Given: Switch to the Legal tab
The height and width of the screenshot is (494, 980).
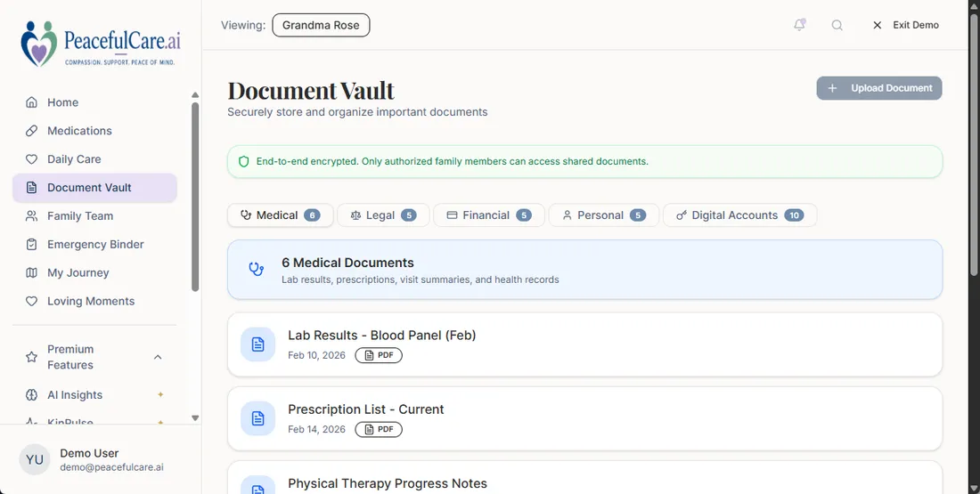Looking at the screenshot, I should point(383,215).
